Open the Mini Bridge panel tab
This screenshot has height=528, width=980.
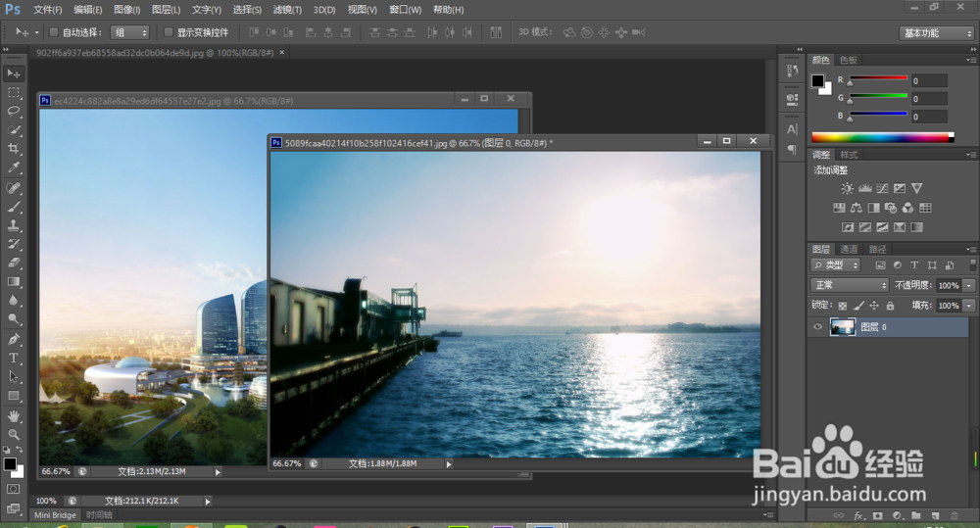57,514
